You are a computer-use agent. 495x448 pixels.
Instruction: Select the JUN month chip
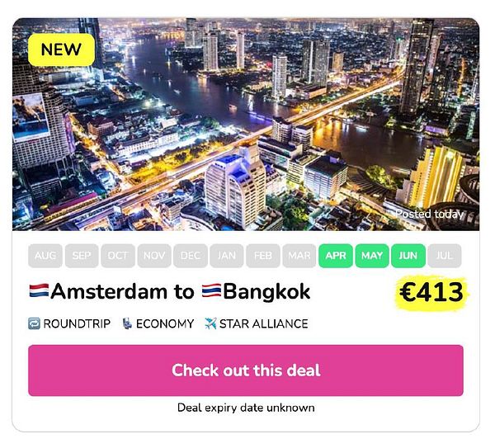point(408,256)
